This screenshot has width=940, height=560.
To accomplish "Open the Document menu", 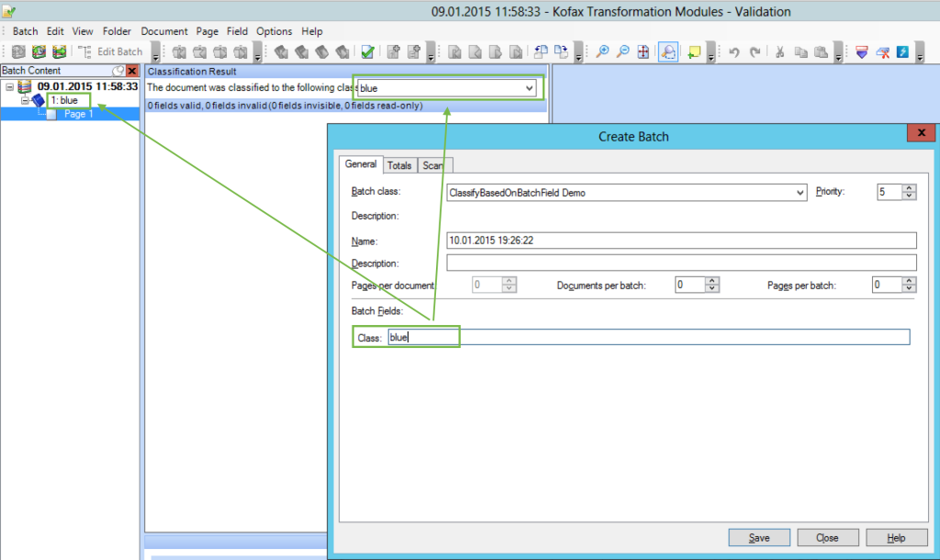I will [x=164, y=31].
